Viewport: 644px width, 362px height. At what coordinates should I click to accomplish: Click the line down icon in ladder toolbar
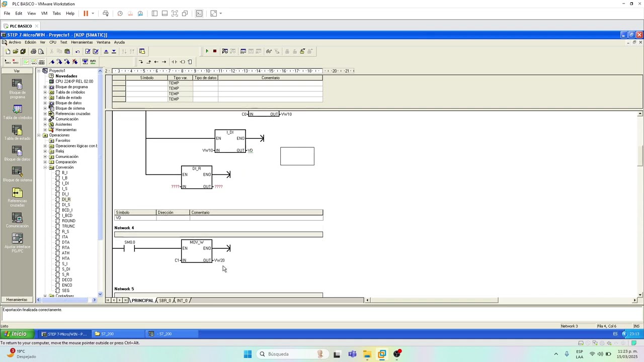point(141,62)
